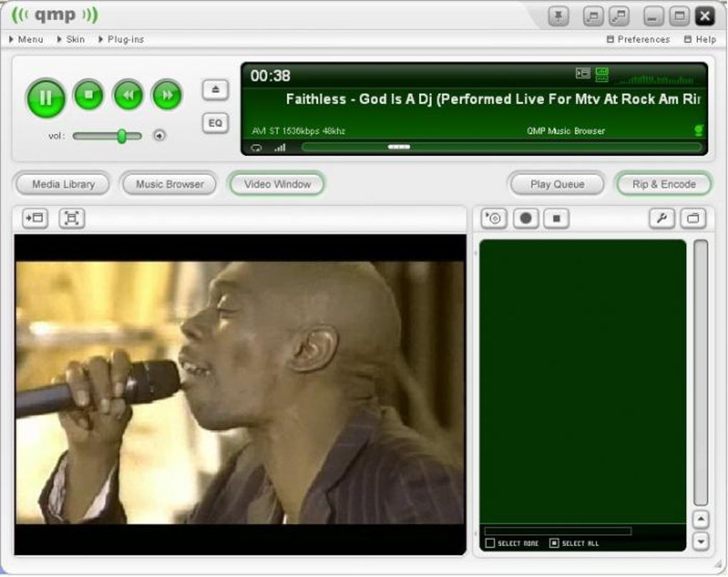Click the CD source icon in rip toolbar
Viewport: 728px width, 577px height.
[x=493, y=218]
